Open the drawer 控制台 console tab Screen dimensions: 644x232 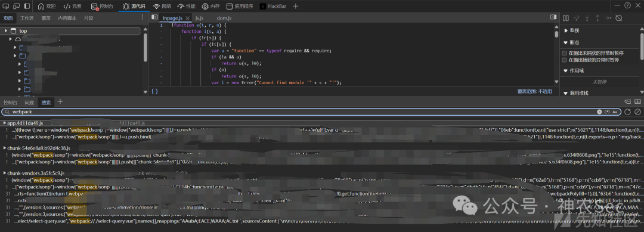[10, 102]
